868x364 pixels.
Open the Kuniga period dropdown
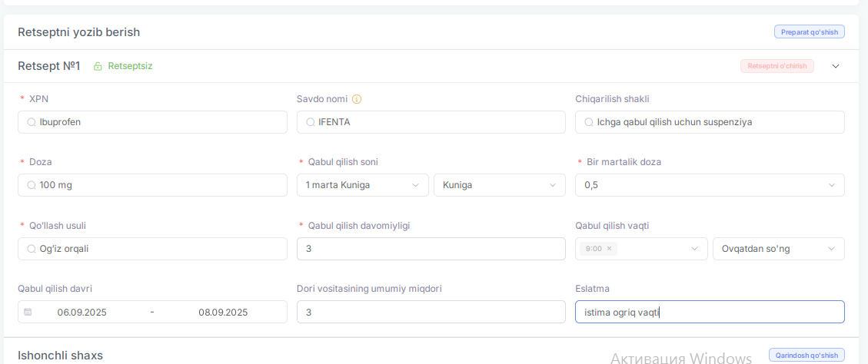pyautogui.click(x=499, y=185)
